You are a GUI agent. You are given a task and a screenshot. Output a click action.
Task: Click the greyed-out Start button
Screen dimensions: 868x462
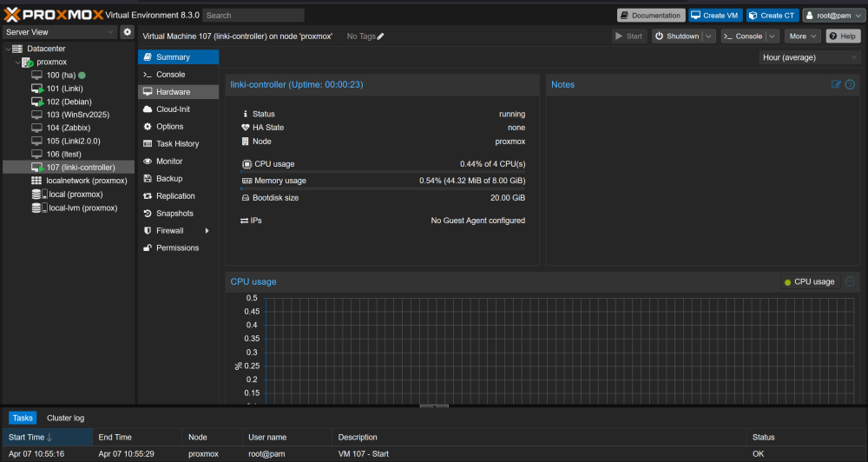pyautogui.click(x=629, y=36)
